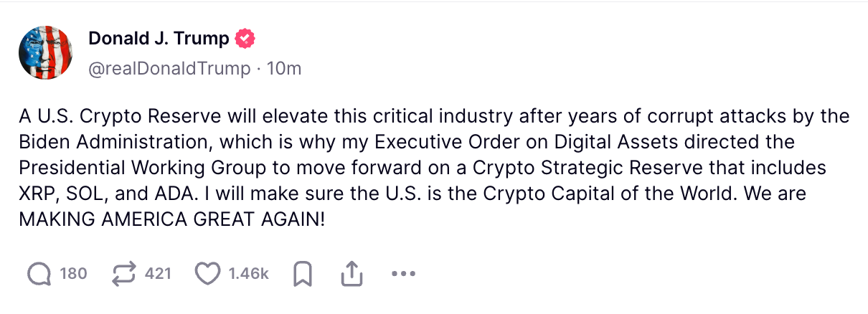Image resolution: width=868 pixels, height=314 pixels.
Task: Bookmark this post
Action: [303, 273]
